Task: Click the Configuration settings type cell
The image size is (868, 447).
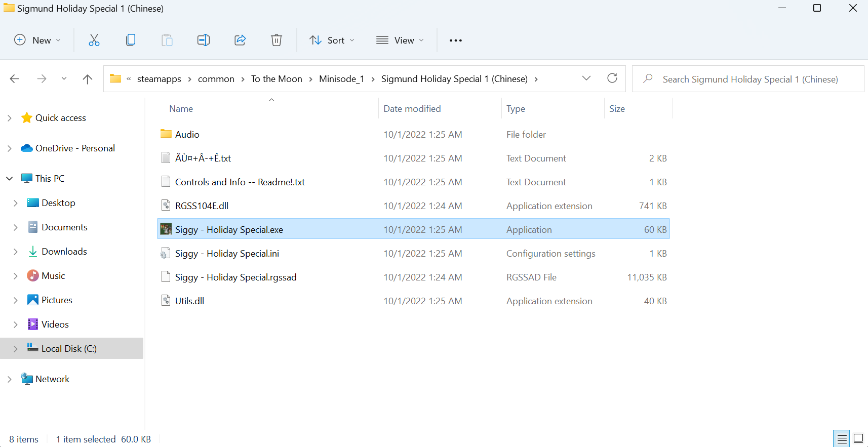Action: [x=551, y=253]
